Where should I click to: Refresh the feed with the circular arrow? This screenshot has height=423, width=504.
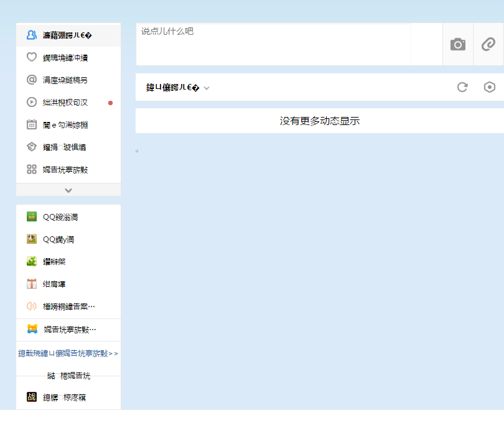[x=462, y=87]
